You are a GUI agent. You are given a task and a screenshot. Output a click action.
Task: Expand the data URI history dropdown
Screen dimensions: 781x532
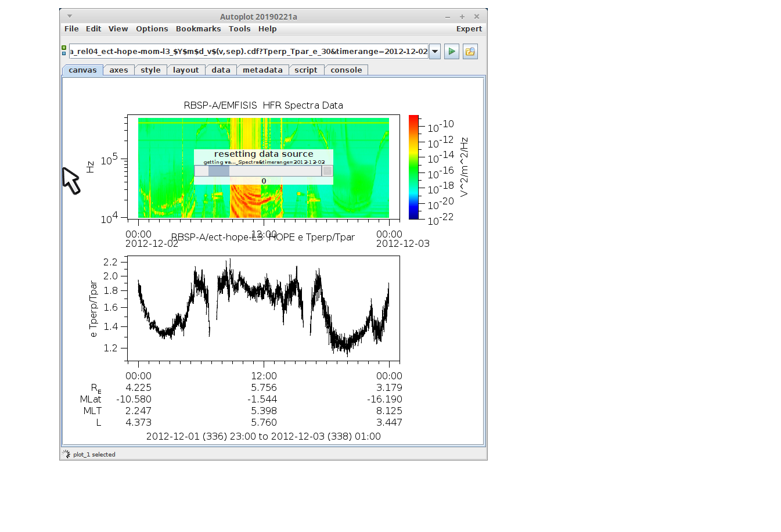pyautogui.click(x=435, y=52)
